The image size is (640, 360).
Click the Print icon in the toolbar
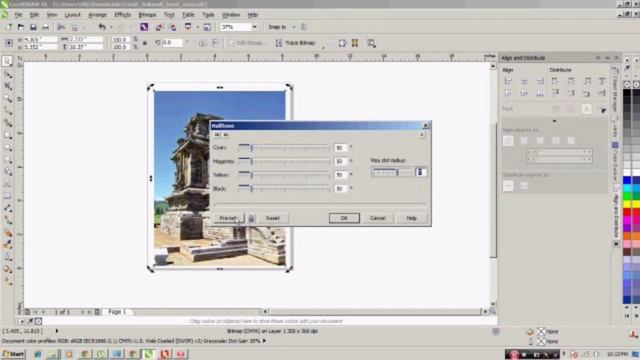pyautogui.click(x=45, y=27)
